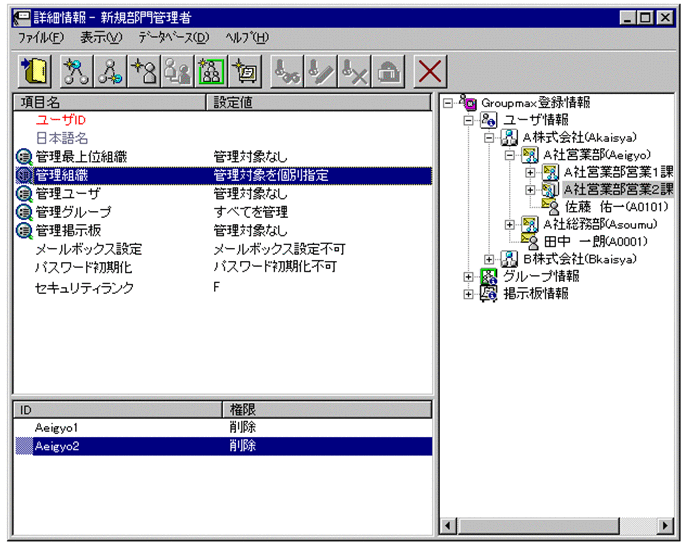Expand the A社営業部営業2課 node
Image resolution: width=685 pixels, height=548 pixels.
pos(530,190)
